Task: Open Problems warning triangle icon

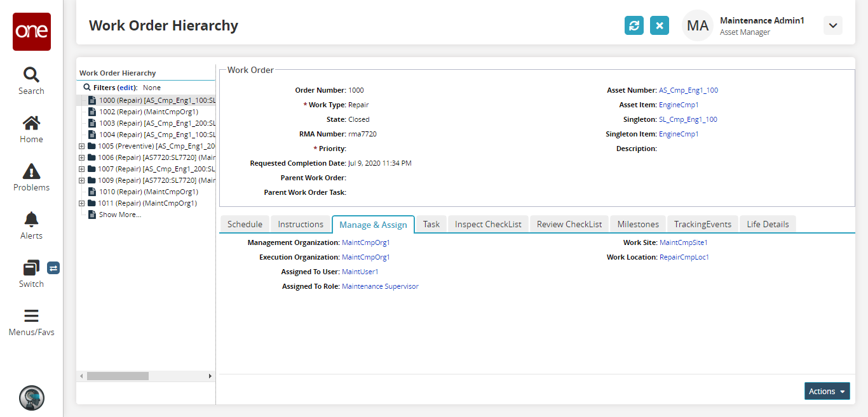Action: [x=31, y=171]
